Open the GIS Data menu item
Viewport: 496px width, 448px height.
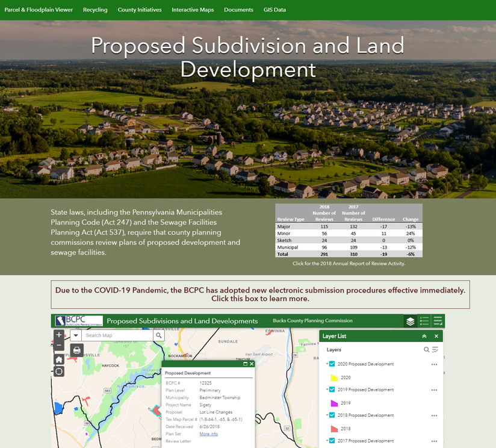[x=274, y=10]
